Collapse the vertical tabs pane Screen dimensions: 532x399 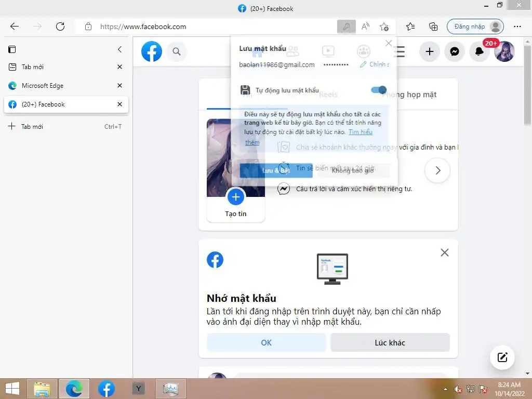tap(119, 49)
